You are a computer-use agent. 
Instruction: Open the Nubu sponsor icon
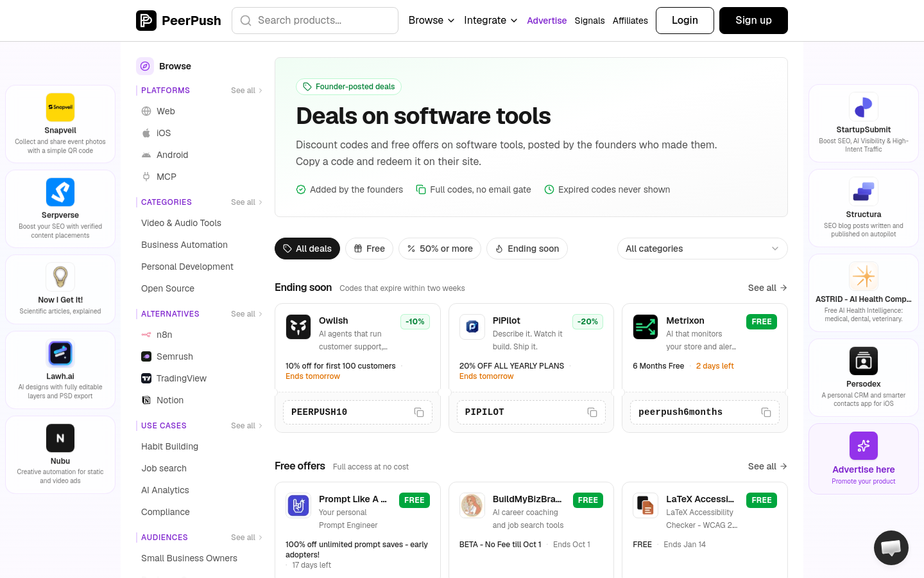(60, 438)
